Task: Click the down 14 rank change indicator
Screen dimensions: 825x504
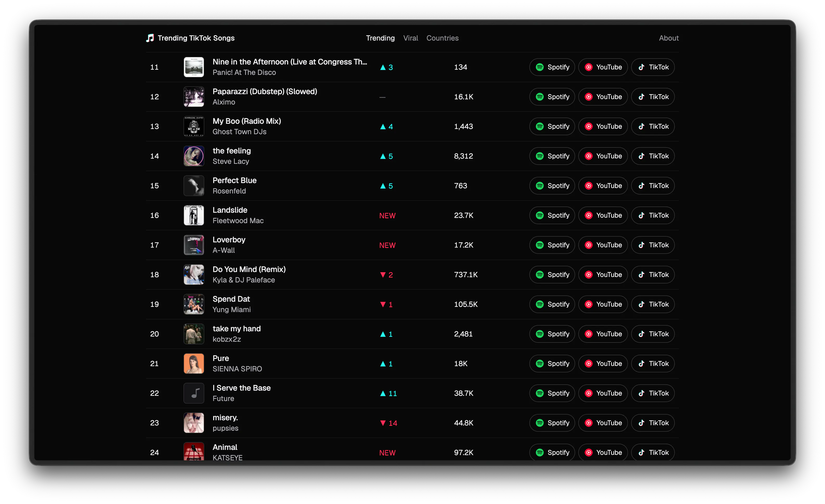Action: coord(388,423)
